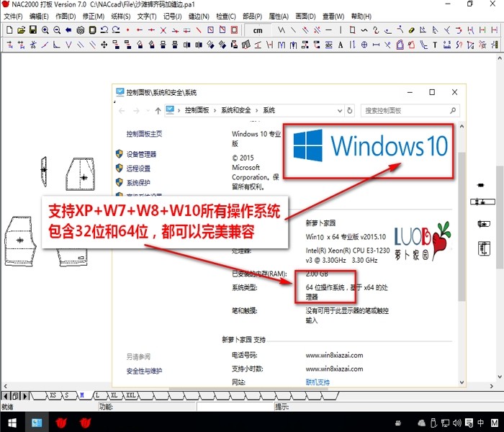
Task: Click the network icon in system tray
Action: coord(445,423)
